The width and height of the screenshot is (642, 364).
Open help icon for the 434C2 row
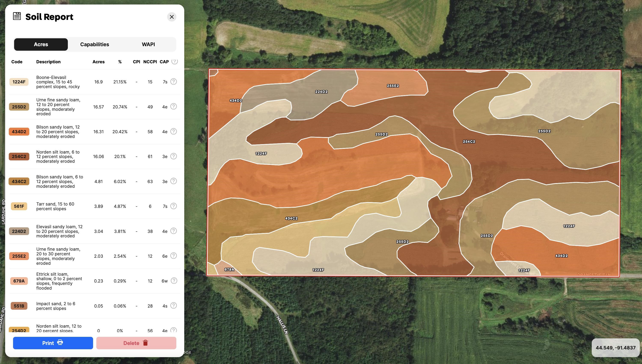tap(174, 181)
